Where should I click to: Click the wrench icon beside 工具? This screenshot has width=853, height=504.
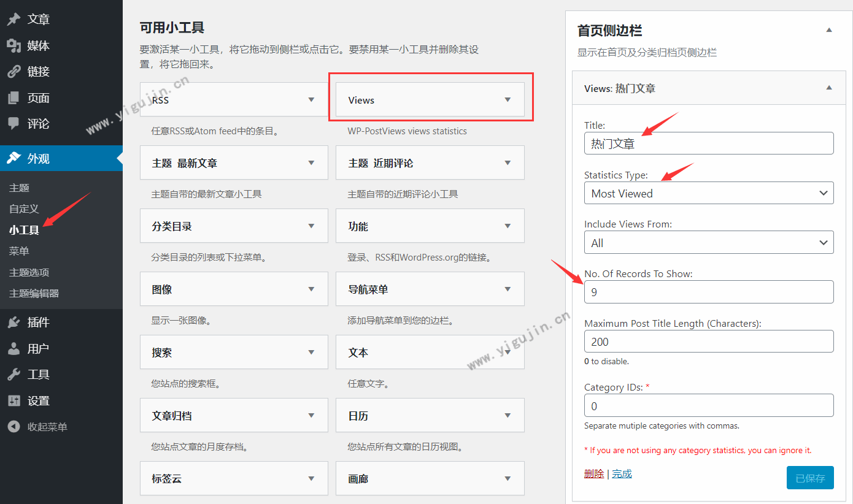tap(14, 375)
